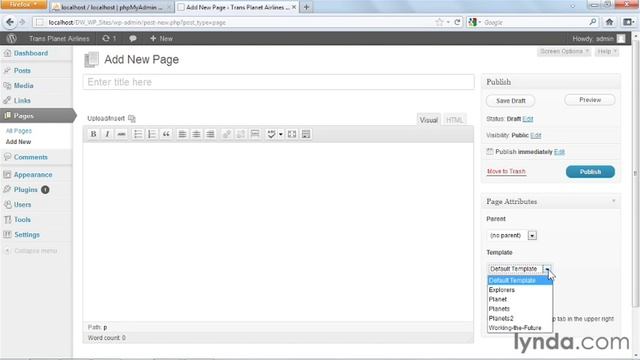Click the Preview button

[x=590, y=100]
